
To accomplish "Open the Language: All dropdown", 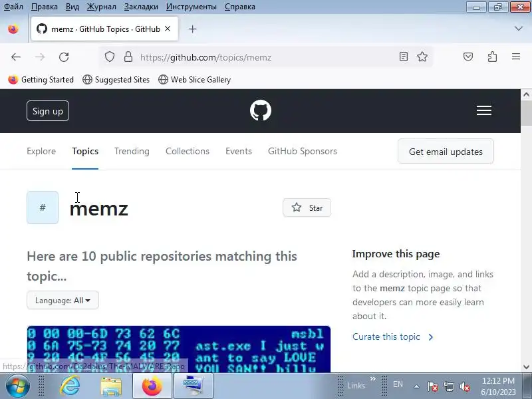I will [x=63, y=301].
